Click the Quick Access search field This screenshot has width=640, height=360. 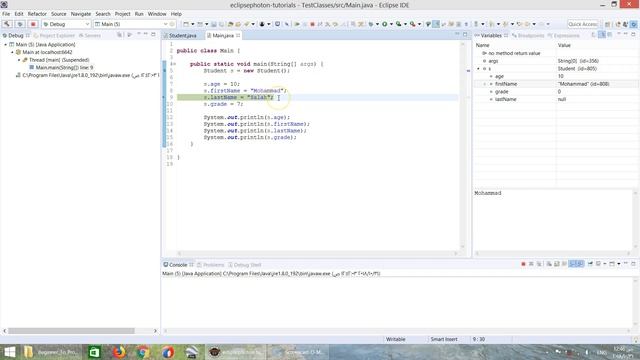coord(582,24)
